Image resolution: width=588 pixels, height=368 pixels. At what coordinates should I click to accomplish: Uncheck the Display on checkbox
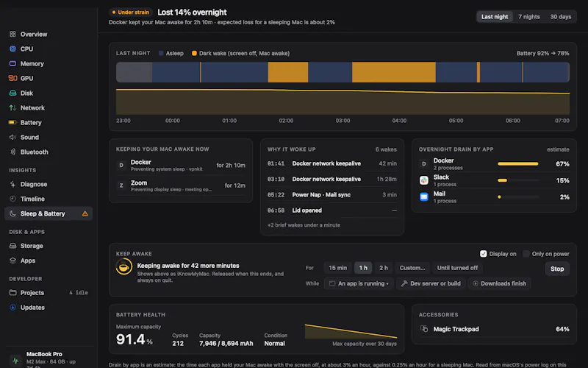point(484,254)
